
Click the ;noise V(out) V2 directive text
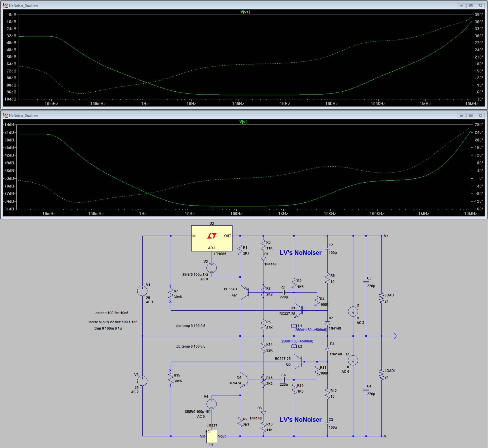(x=113, y=322)
